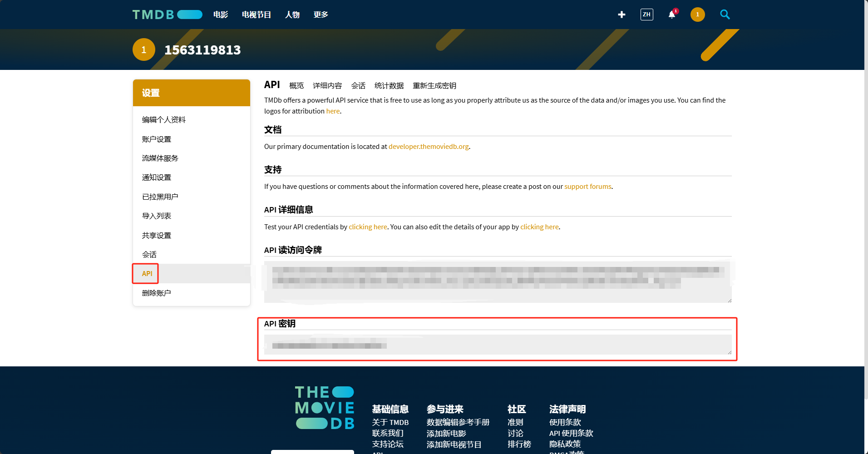868x454 pixels.
Task: Open footer link 隐私政策
Action: [565, 444]
